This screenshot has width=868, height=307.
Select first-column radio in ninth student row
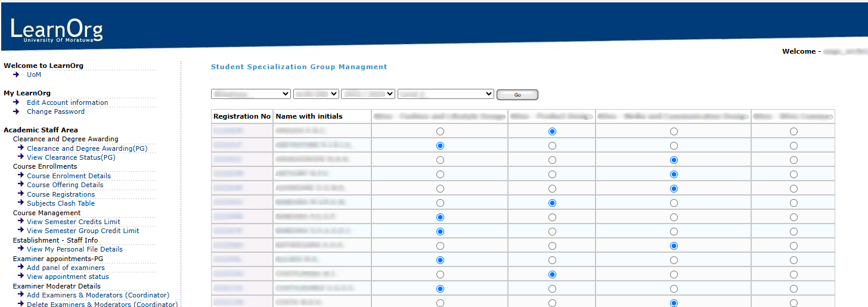click(440, 246)
